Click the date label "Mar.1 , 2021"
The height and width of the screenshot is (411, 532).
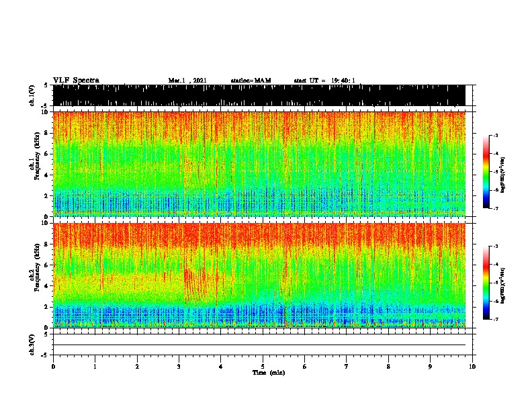pyautogui.click(x=187, y=81)
